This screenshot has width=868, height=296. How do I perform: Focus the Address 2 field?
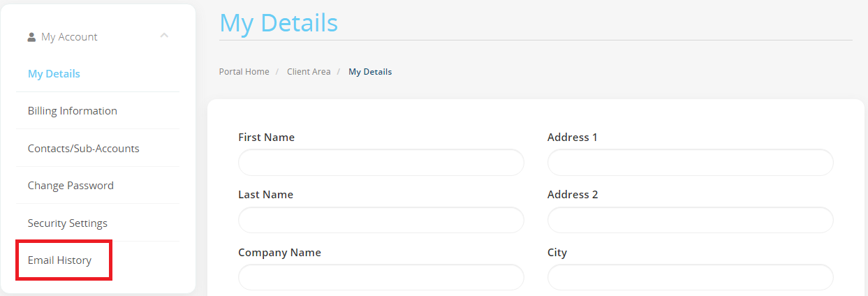(691, 220)
